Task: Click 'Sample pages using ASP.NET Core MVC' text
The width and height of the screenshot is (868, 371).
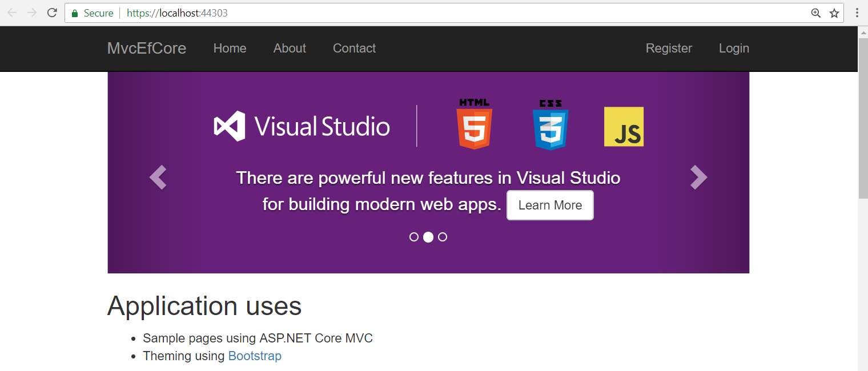Action: click(258, 338)
